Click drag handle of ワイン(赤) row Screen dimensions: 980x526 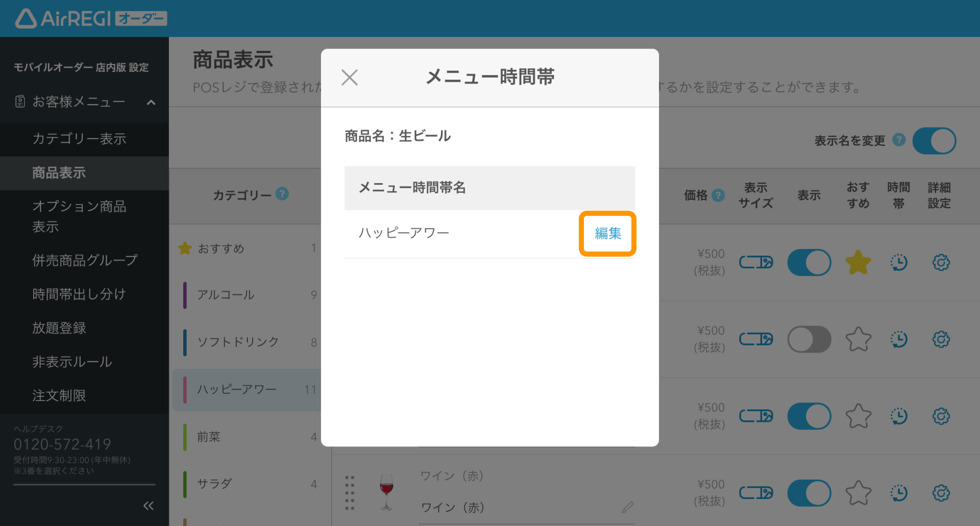click(350, 493)
